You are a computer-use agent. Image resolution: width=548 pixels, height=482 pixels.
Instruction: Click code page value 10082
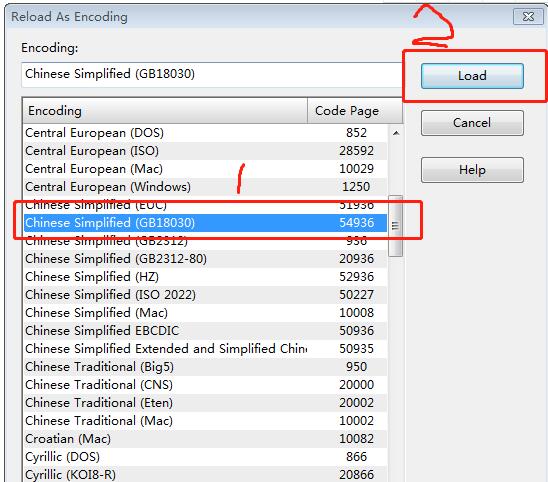pos(356,439)
